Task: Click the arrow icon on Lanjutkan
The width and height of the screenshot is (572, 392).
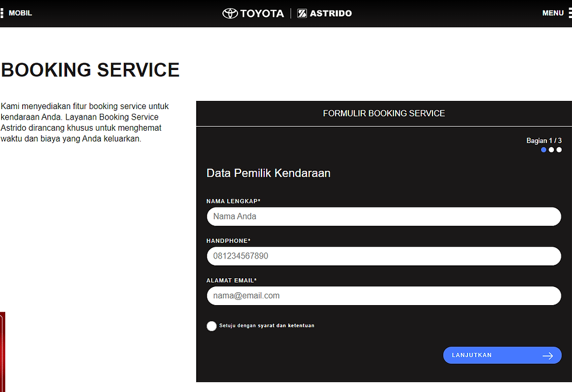Action: pyautogui.click(x=547, y=355)
